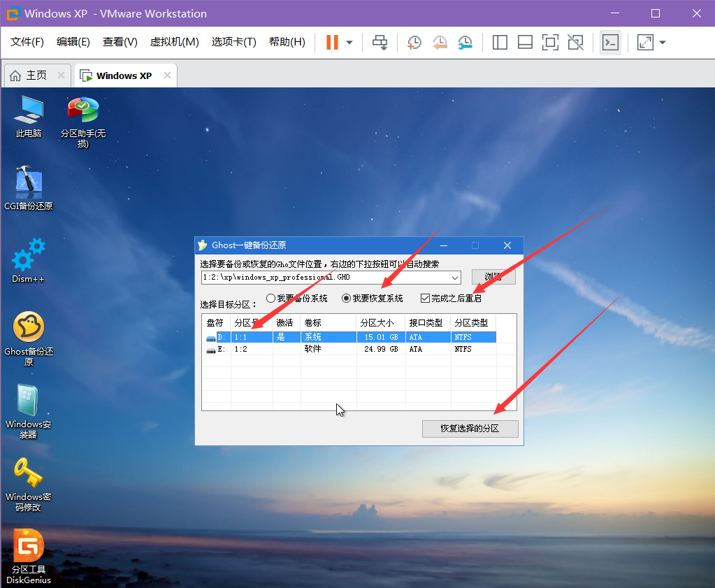Select the D: 1:1 系统 partition row
Image resolution: width=715 pixels, height=588 pixels.
[349, 337]
